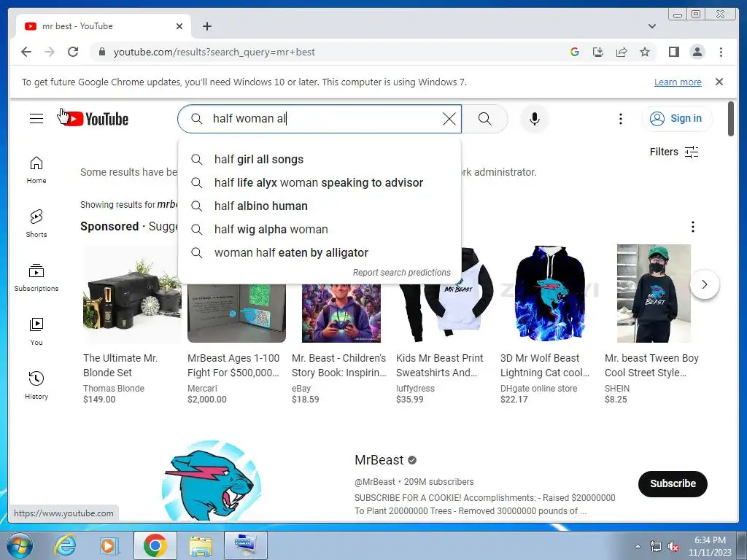Show hidden system tray icons
Image resolution: width=747 pixels, height=560 pixels.
pyautogui.click(x=638, y=546)
